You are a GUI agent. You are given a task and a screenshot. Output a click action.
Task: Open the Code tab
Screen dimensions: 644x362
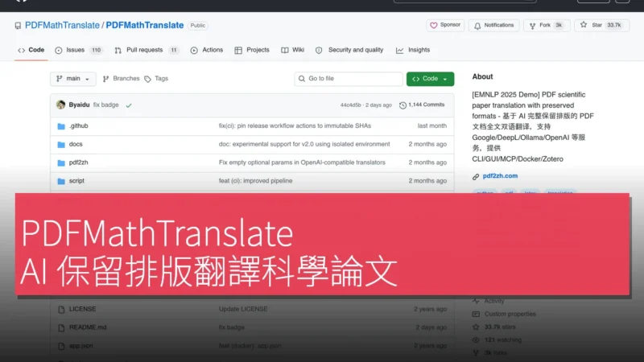pos(31,50)
